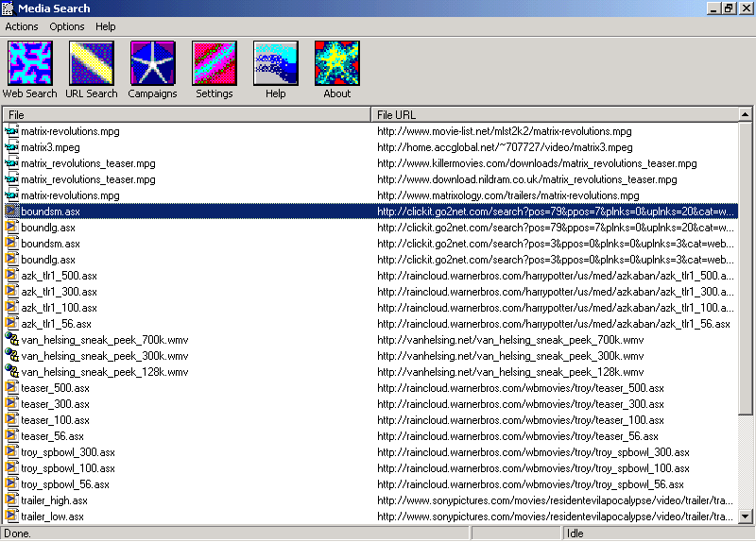Screen dimensions: 756x542
Task: Click the video icon for matrix3.mpeg
Action: coord(11,147)
